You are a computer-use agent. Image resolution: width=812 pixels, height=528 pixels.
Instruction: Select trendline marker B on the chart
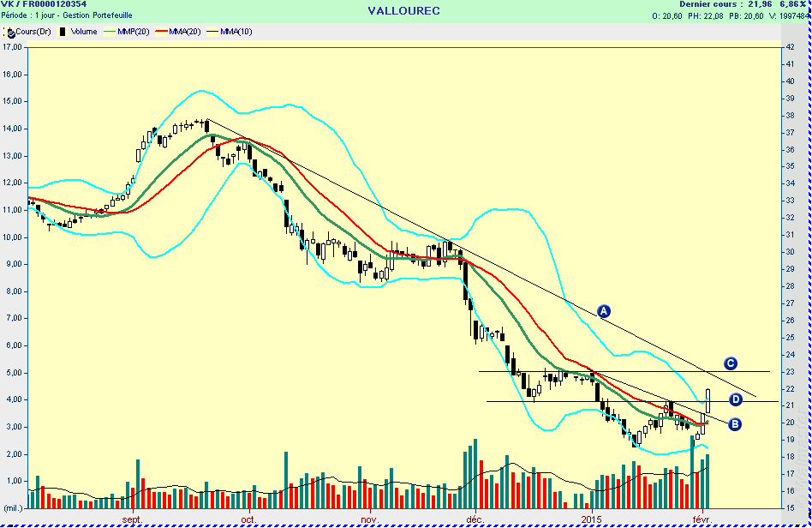click(734, 424)
